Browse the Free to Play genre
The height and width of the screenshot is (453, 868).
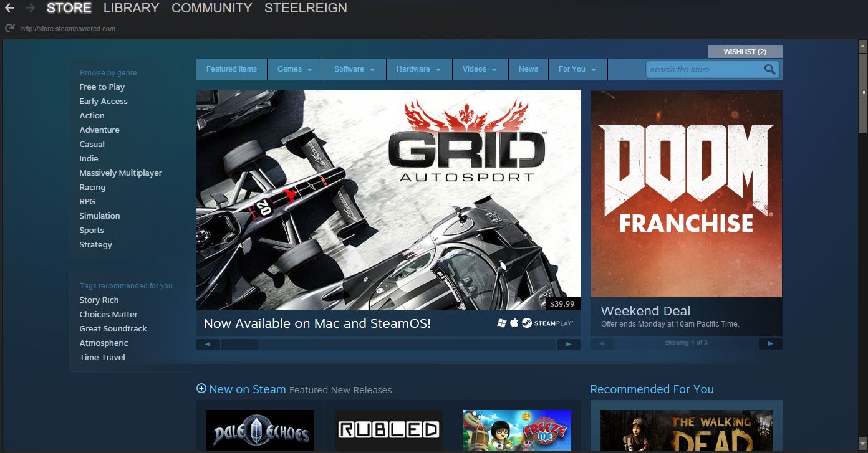coord(102,87)
